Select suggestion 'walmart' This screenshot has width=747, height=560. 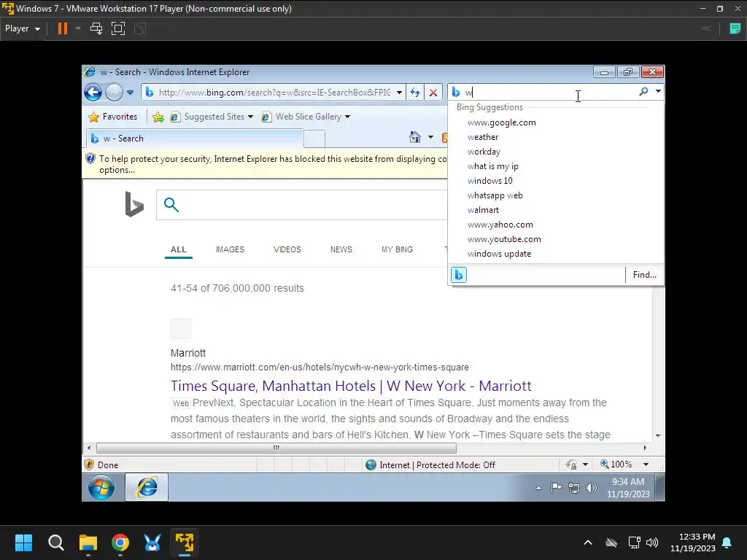tap(556, 210)
